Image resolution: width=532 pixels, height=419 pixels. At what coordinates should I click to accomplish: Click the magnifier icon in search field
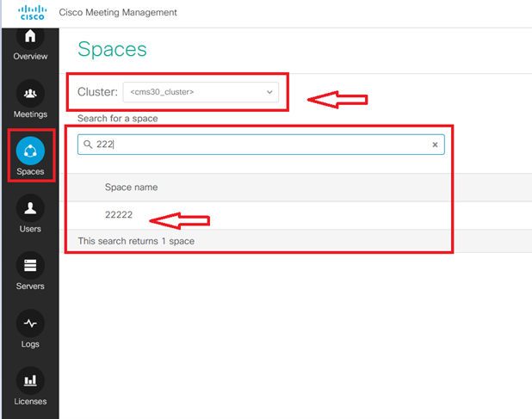coord(88,145)
